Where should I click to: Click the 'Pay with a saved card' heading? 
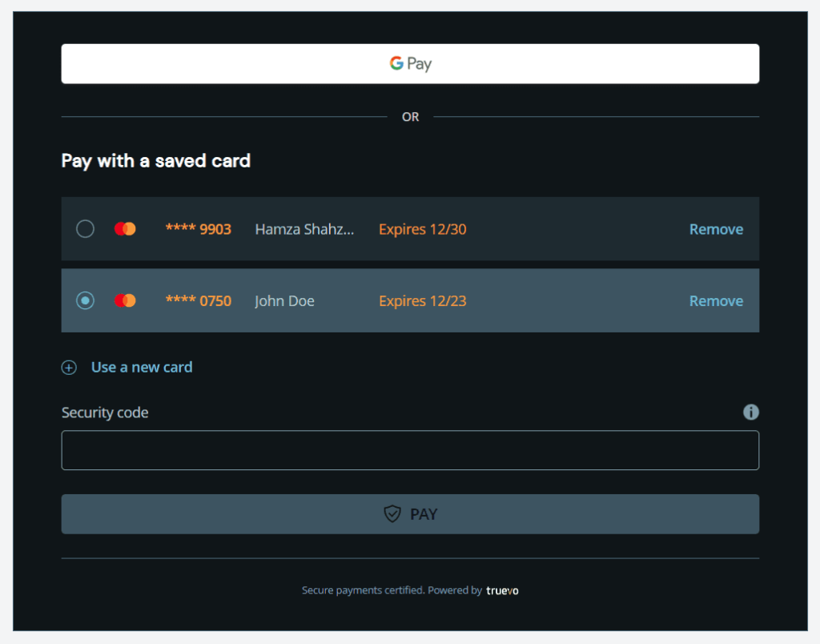coord(156,161)
